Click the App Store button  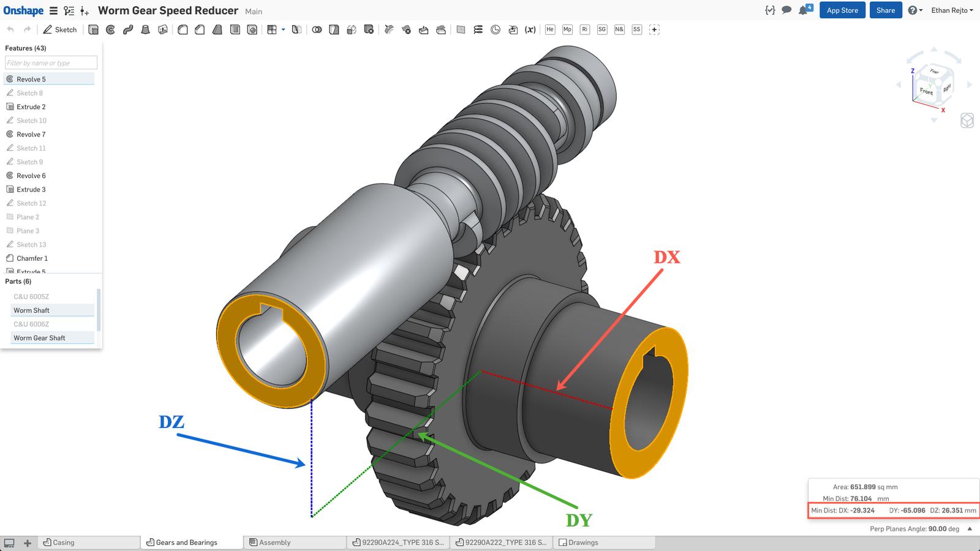coord(842,10)
